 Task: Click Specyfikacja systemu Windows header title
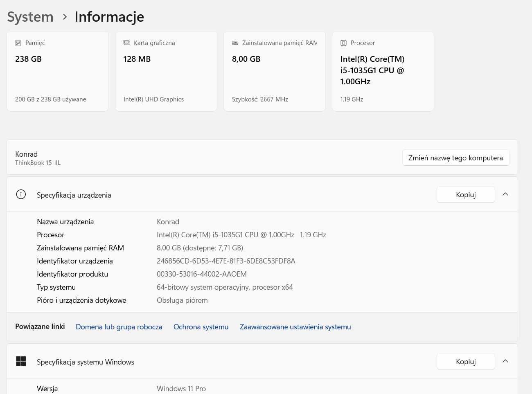point(86,362)
